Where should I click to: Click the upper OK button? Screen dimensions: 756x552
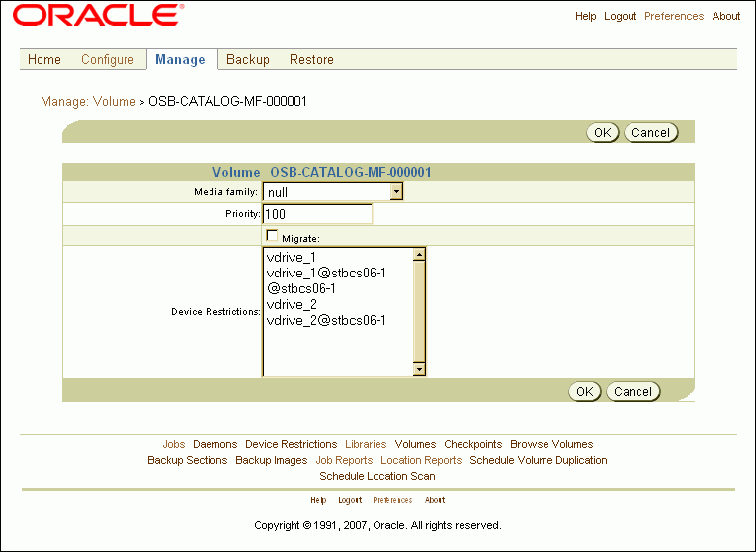point(602,133)
